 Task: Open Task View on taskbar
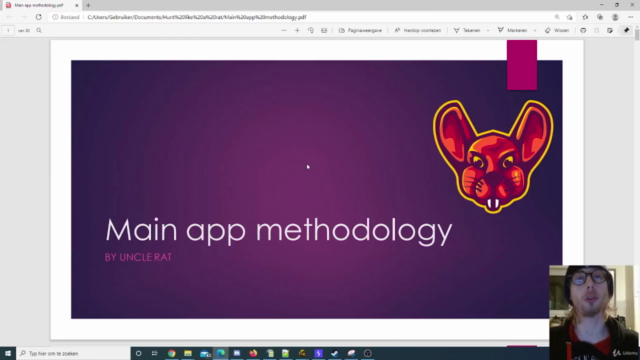(154, 353)
